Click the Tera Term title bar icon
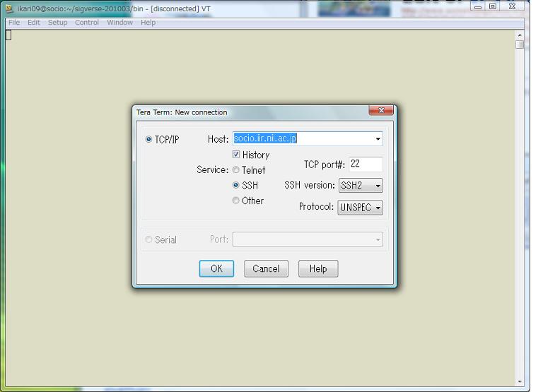Viewport: 543px width, 392px height. click(x=9, y=8)
